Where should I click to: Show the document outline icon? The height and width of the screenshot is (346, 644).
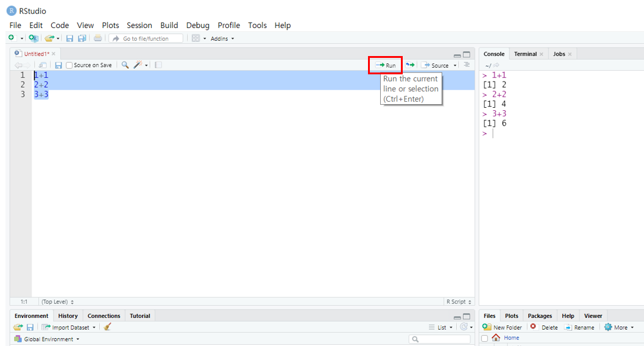pos(467,65)
